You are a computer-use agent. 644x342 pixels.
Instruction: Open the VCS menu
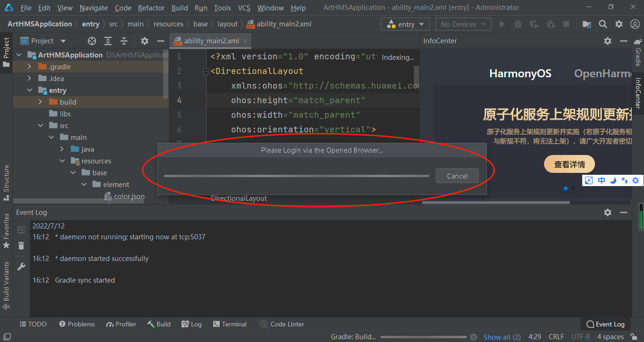[244, 8]
